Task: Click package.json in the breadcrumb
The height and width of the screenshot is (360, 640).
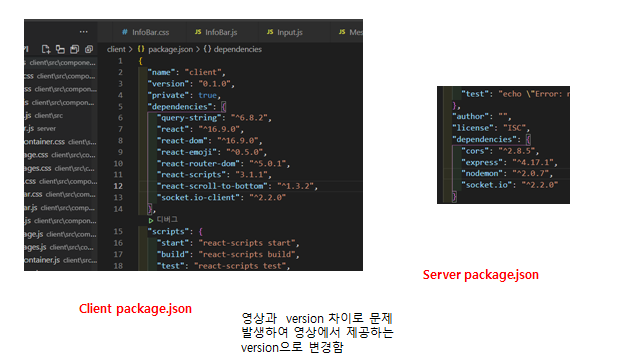Action: (170, 49)
